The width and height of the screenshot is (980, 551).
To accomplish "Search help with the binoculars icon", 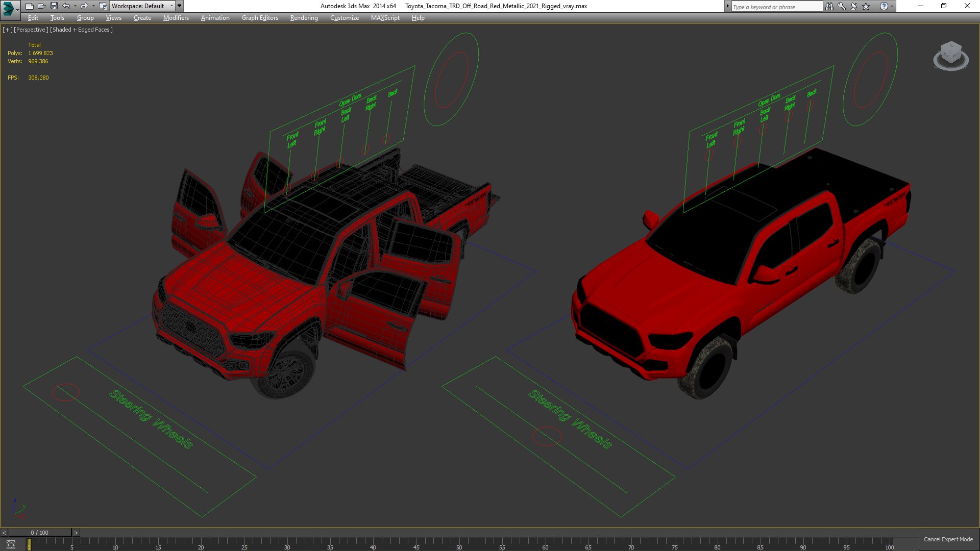I will click(x=829, y=6).
